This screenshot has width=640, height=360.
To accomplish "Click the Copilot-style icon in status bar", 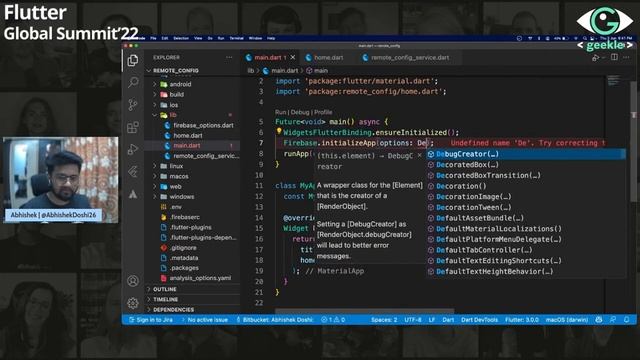I will coord(599,320).
